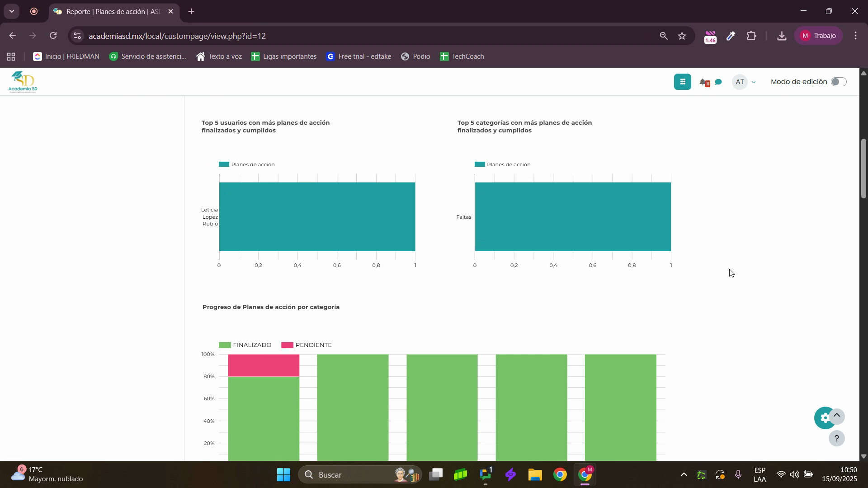Show hidden system tray icons chevron
Screen dimensions: 868x488
(x=684, y=475)
